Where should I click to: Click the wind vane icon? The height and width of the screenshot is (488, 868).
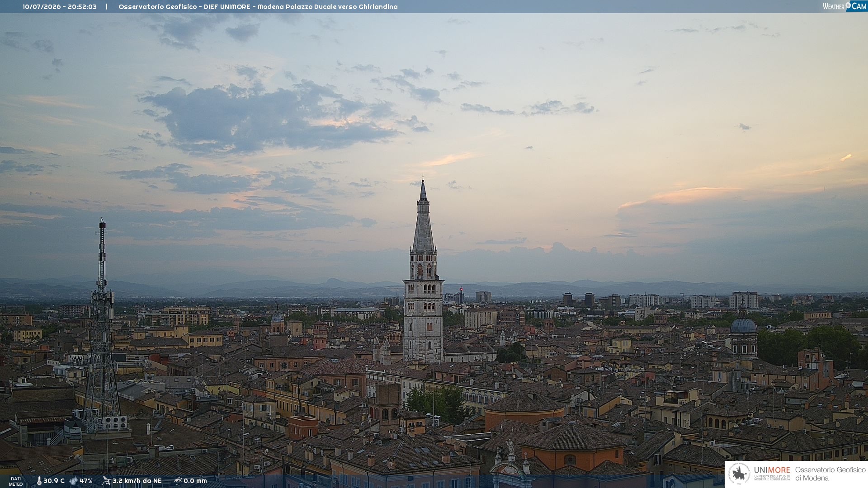(x=106, y=481)
